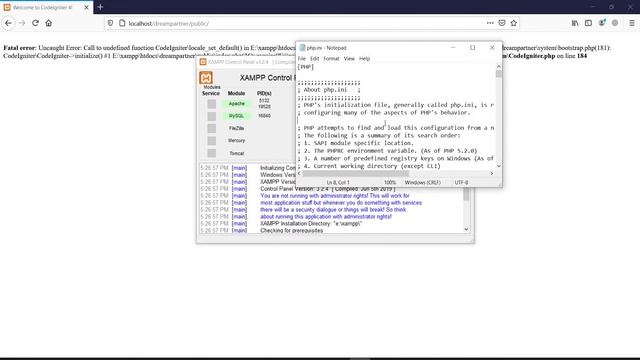Image resolution: width=640 pixels, height=360 pixels.
Task: Select the Mercury module label
Action: (x=237, y=140)
